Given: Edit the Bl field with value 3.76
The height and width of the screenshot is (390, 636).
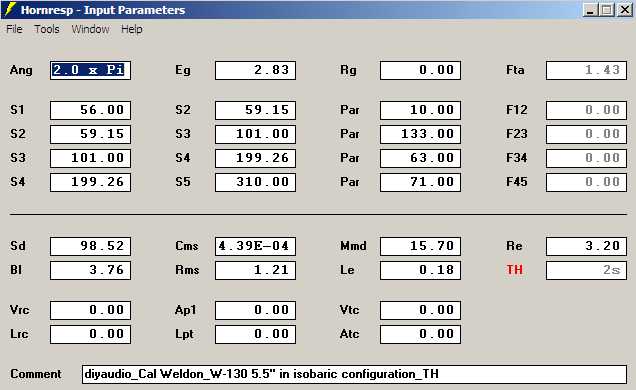Looking at the screenshot, I should (90, 270).
